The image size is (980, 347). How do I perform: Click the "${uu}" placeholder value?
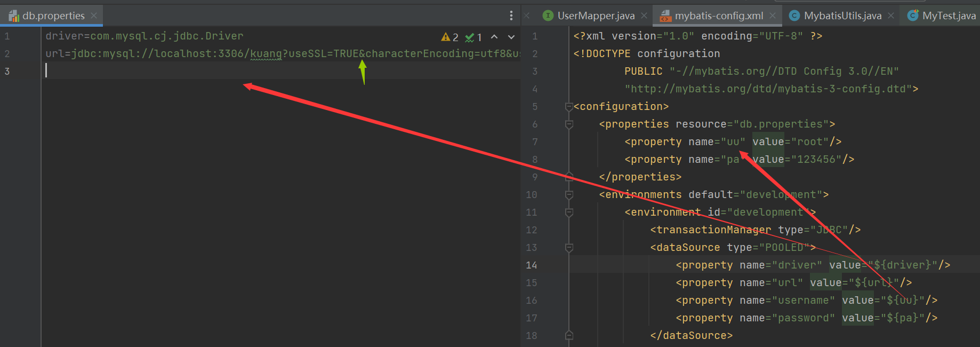click(x=903, y=300)
